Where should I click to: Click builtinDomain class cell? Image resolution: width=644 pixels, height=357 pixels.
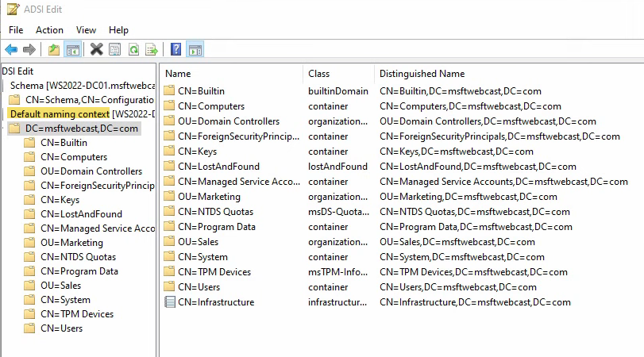[338, 90]
